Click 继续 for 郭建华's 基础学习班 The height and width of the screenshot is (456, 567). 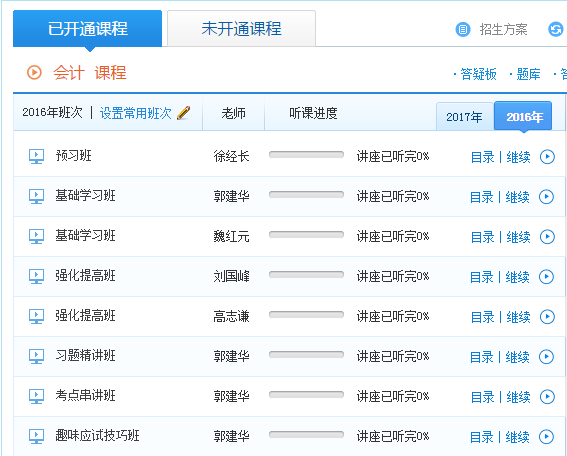(x=517, y=197)
